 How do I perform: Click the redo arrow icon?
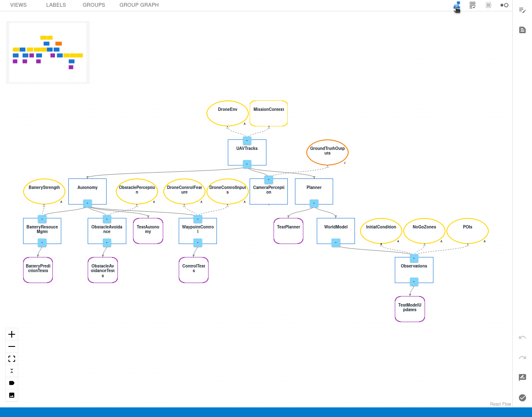(x=522, y=357)
